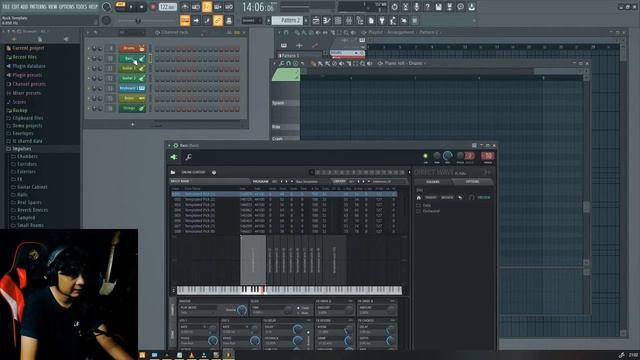Screen dimensions: 640x360
Task: Toggle the orange typing keyboard icon
Action: point(185,20)
